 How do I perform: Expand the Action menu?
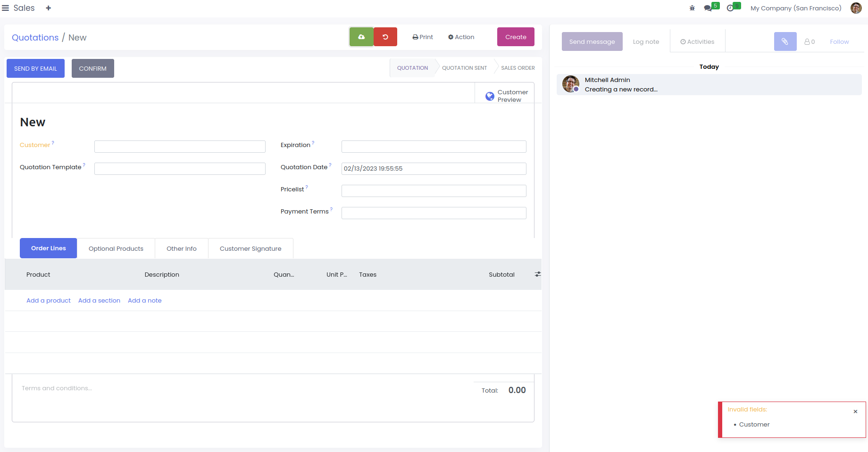click(461, 37)
